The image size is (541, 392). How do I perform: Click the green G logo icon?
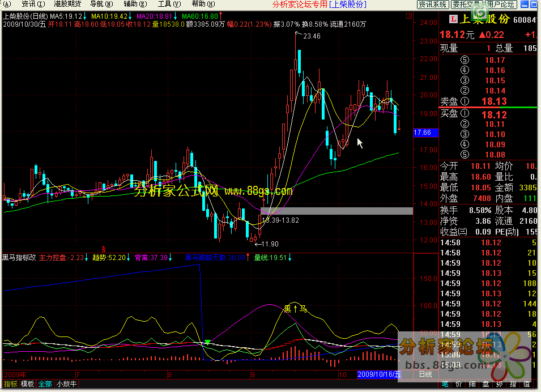click(x=480, y=12)
